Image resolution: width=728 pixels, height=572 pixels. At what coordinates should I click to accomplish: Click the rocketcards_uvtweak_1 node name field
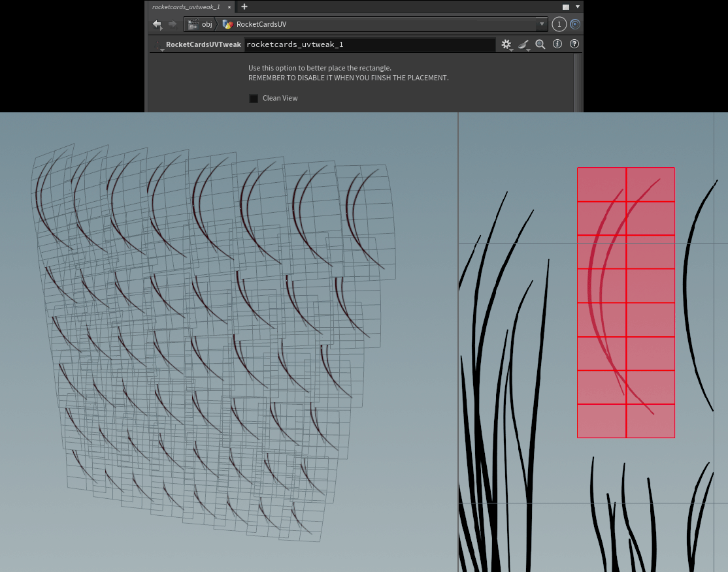coord(370,44)
